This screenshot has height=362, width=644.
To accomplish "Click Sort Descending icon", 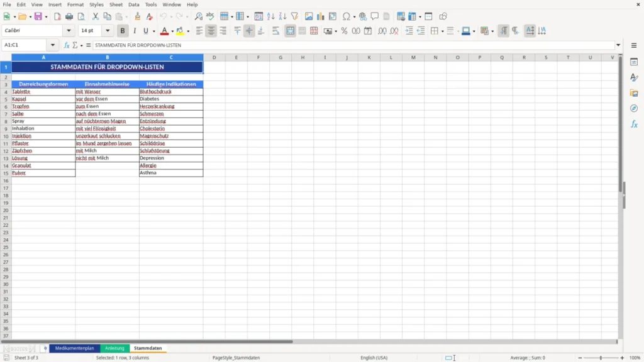I will pyautogui.click(x=282, y=16).
